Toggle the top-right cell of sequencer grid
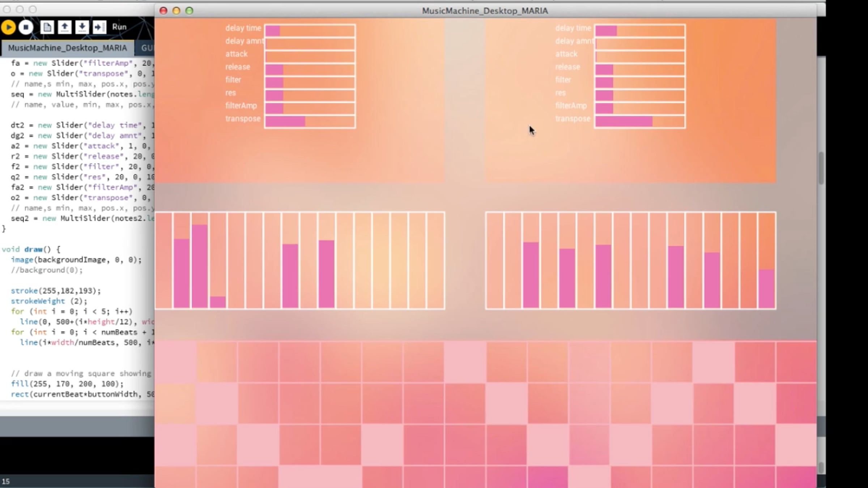The image size is (868, 488). (796, 361)
